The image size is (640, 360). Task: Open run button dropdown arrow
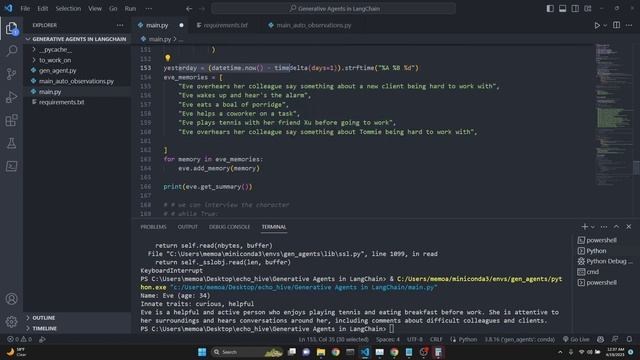[605, 25]
